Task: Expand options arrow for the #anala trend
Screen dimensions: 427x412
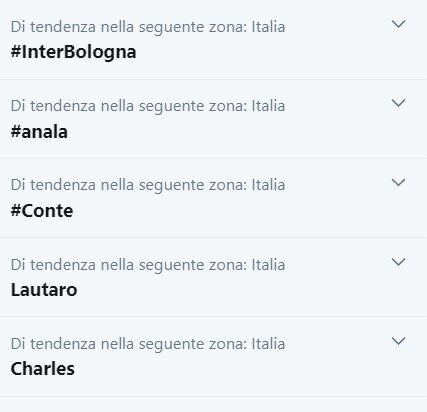Action: tap(398, 103)
